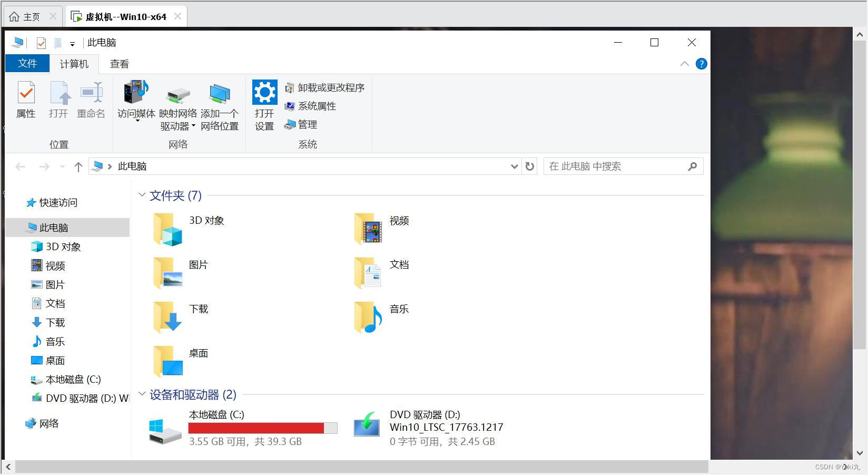Click the quick access properties checkmark icon
The image size is (868, 475).
click(x=41, y=43)
